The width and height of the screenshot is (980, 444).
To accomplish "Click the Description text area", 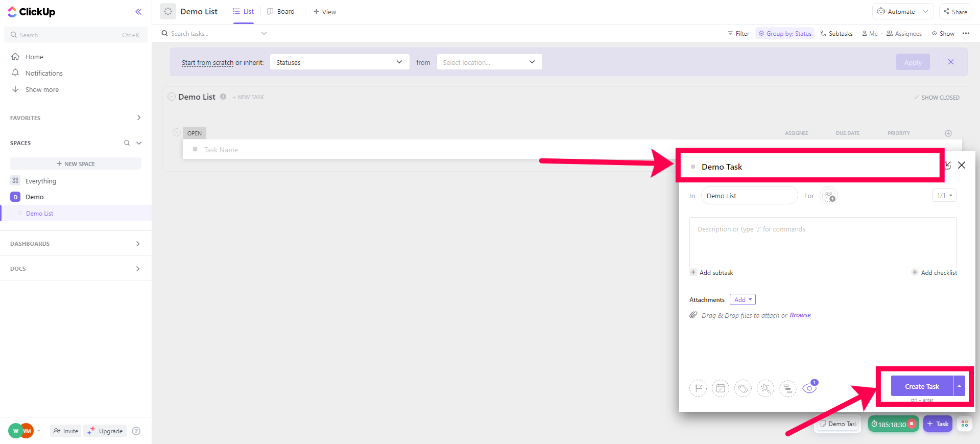I will click(x=823, y=243).
